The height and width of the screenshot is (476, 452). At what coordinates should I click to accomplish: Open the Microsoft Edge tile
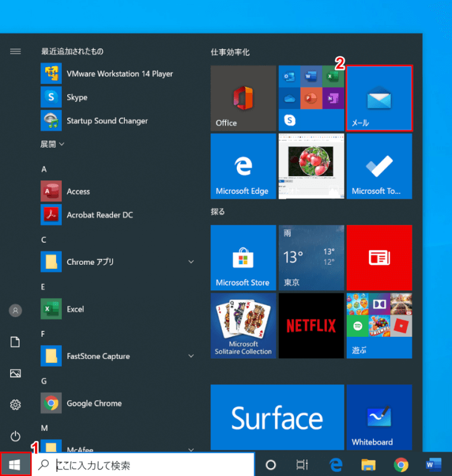click(243, 167)
